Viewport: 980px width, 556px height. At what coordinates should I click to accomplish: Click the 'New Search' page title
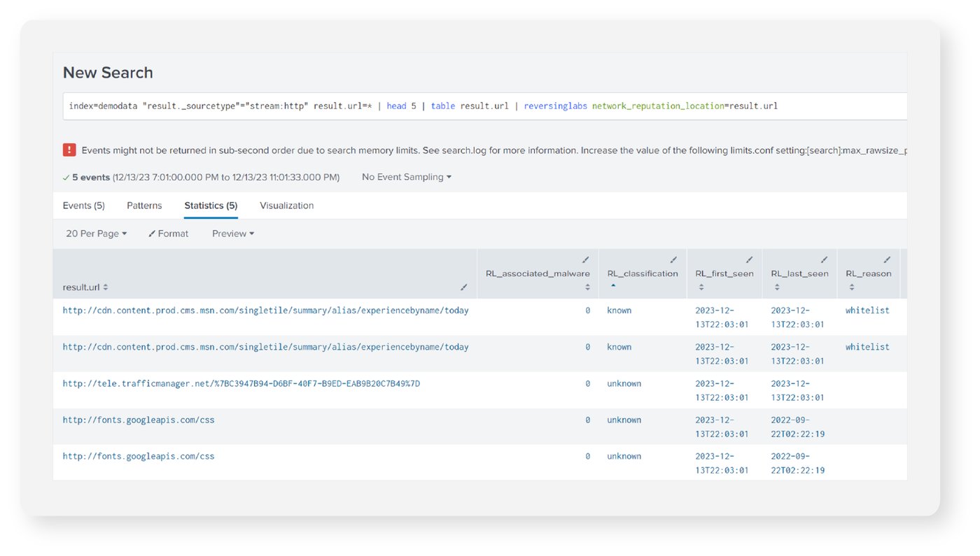(108, 73)
